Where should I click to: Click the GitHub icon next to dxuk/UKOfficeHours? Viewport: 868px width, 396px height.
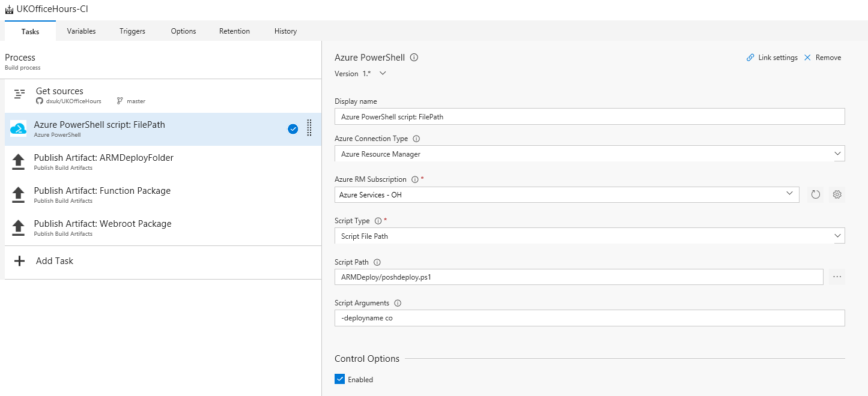40,101
